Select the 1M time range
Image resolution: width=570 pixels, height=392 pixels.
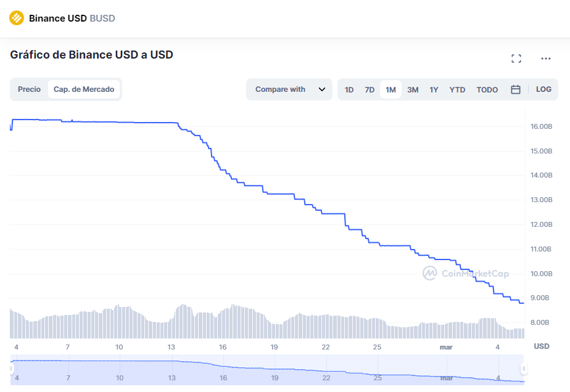[x=390, y=90]
